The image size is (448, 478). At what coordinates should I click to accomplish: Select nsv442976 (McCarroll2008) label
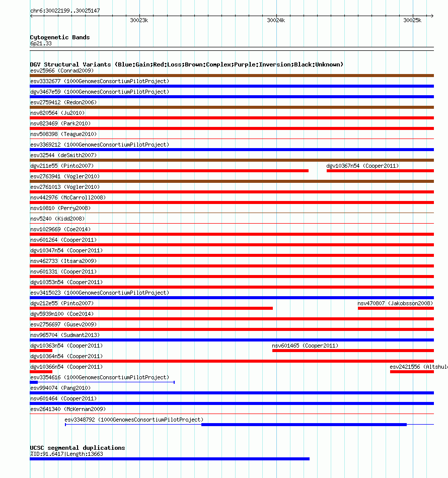pos(68,197)
